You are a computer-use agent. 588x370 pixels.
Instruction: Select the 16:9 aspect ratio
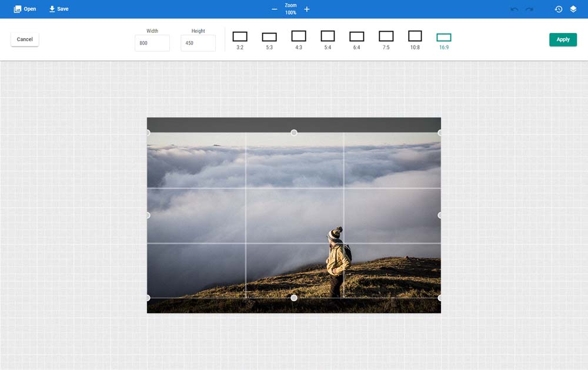click(x=444, y=41)
